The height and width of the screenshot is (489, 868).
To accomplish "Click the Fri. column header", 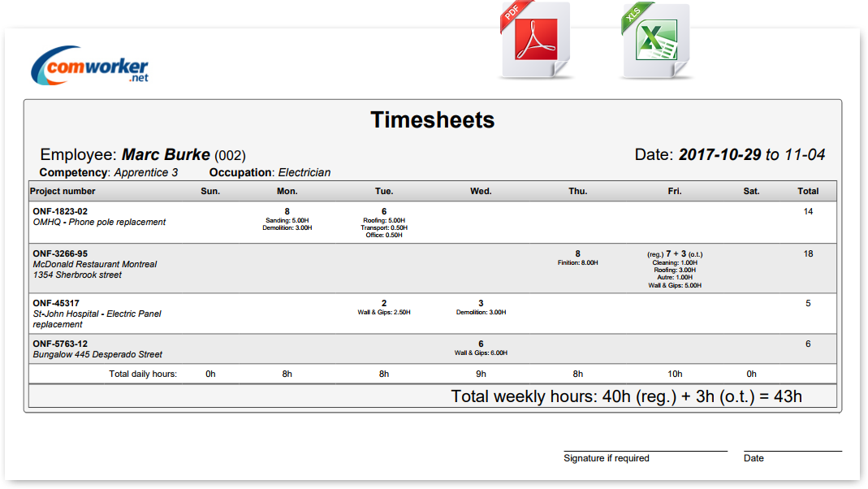I will tap(674, 192).
